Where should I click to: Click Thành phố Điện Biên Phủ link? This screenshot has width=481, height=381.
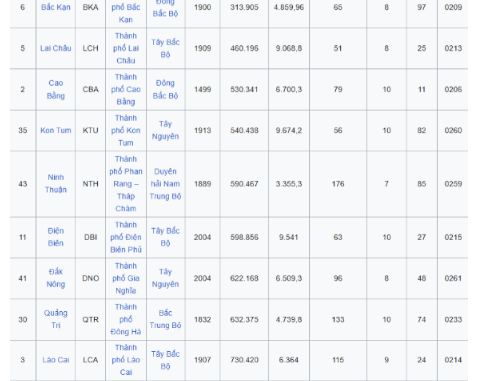point(126,237)
